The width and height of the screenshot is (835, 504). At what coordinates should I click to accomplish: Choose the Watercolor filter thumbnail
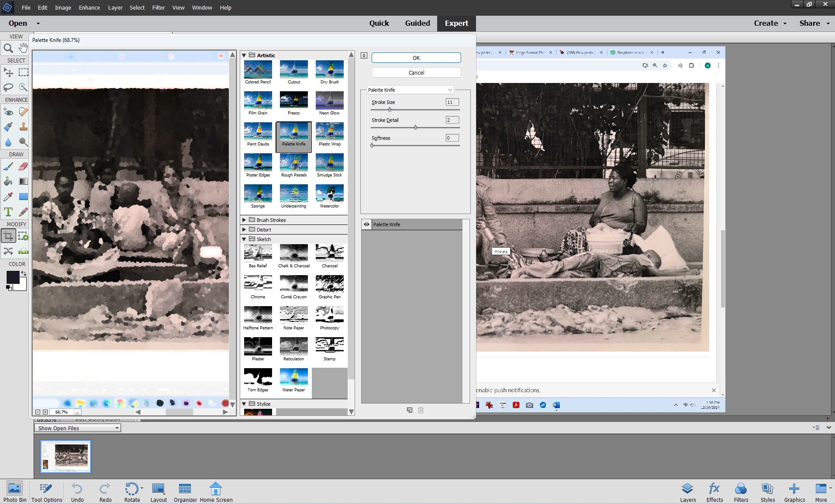329,196
